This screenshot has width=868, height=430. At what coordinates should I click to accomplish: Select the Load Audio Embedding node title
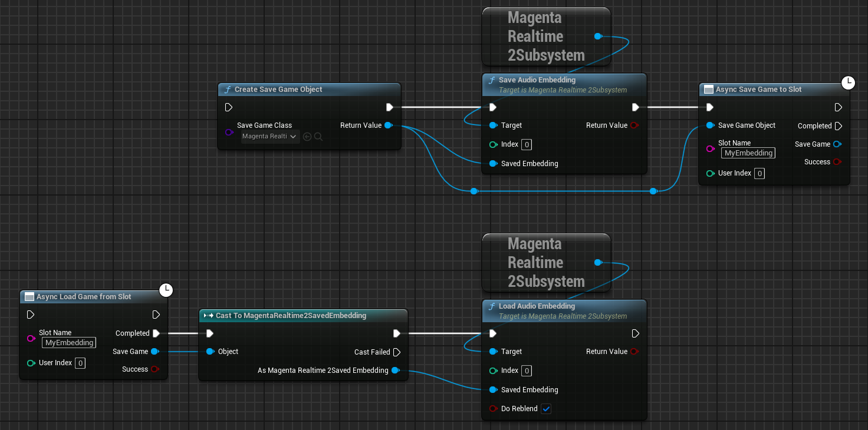[537, 306]
